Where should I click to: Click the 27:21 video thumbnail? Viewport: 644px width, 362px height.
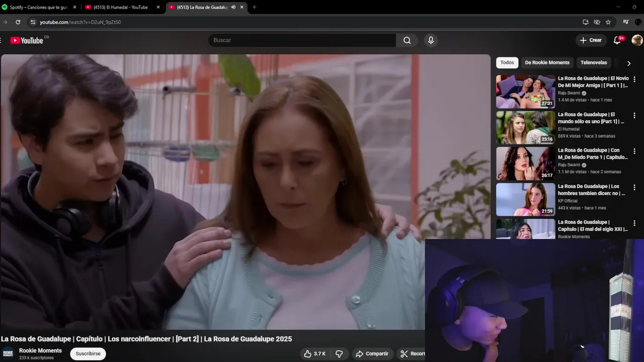[525, 92]
